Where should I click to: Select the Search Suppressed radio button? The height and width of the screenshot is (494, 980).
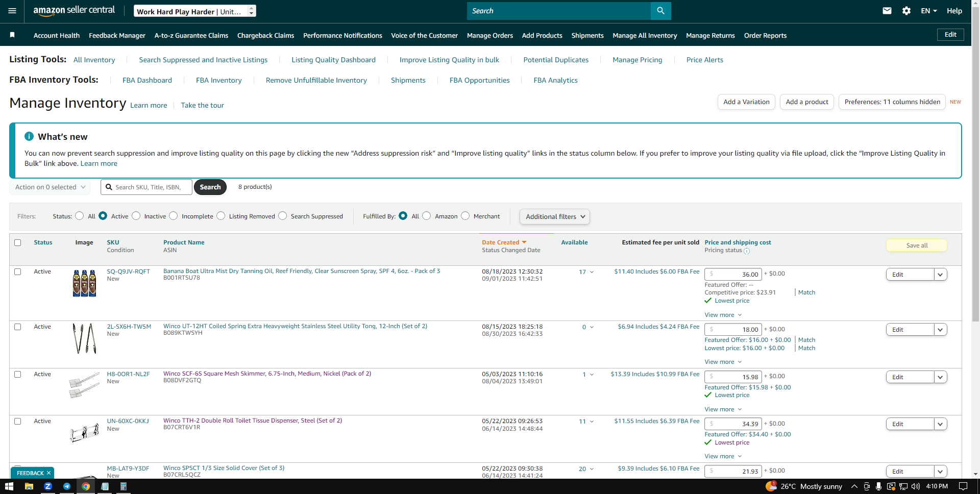[x=283, y=216]
